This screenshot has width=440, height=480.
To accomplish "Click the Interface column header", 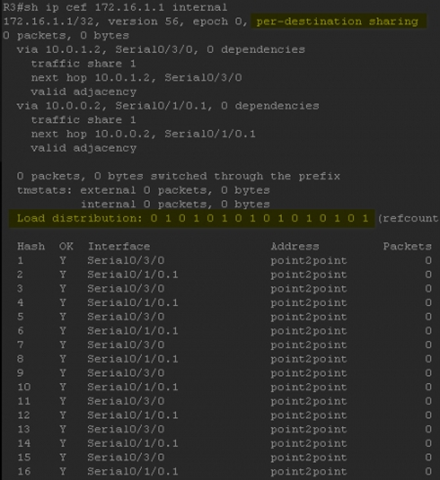I will (x=119, y=246).
